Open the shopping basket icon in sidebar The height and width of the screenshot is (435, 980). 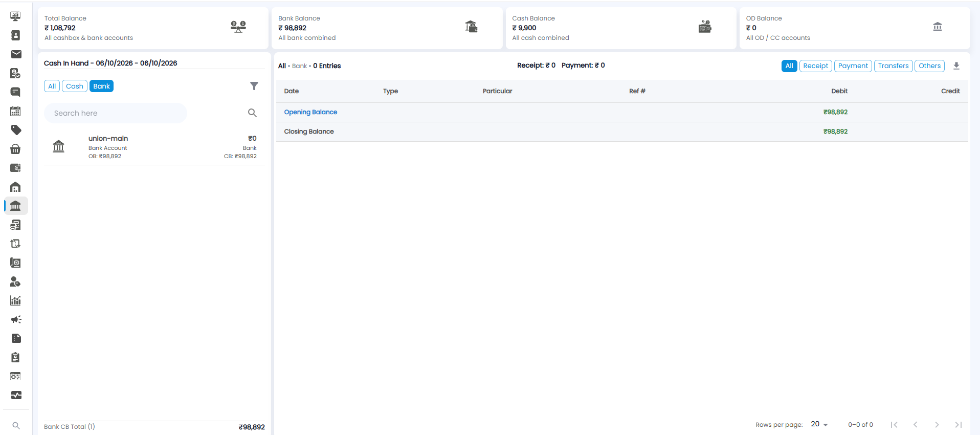tap(16, 149)
